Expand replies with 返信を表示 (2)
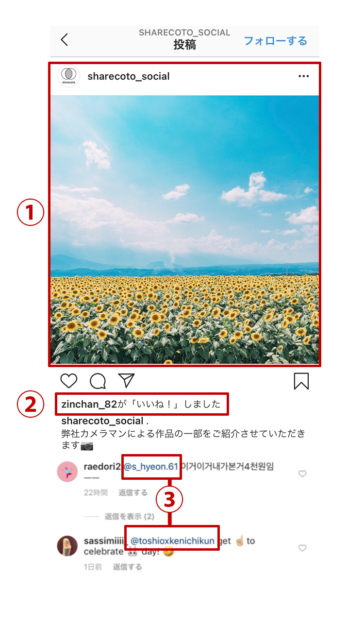The image size is (364, 625). (x=130, y=516)
